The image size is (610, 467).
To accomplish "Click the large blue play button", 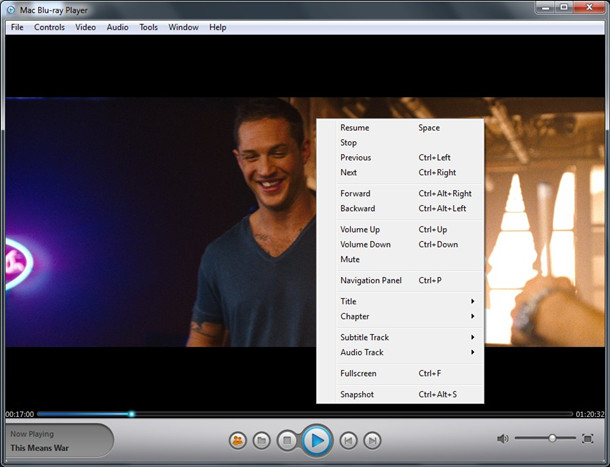I will [317, 441].
